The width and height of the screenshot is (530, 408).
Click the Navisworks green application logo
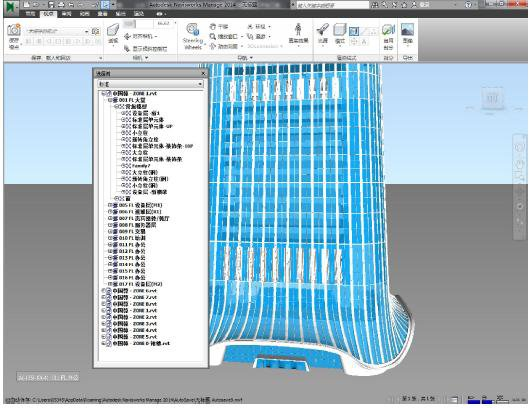[12, 7]
